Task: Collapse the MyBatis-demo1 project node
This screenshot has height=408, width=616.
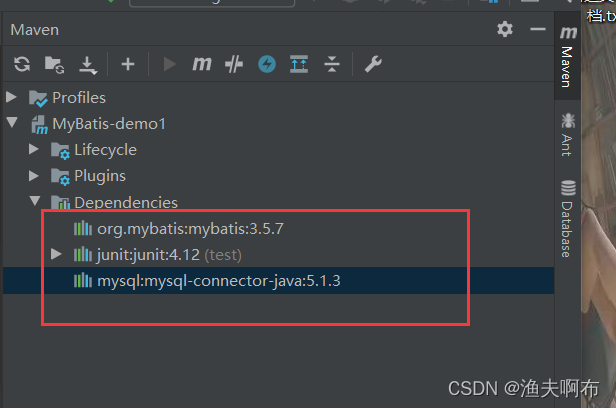Action: (x=12, y=123)
